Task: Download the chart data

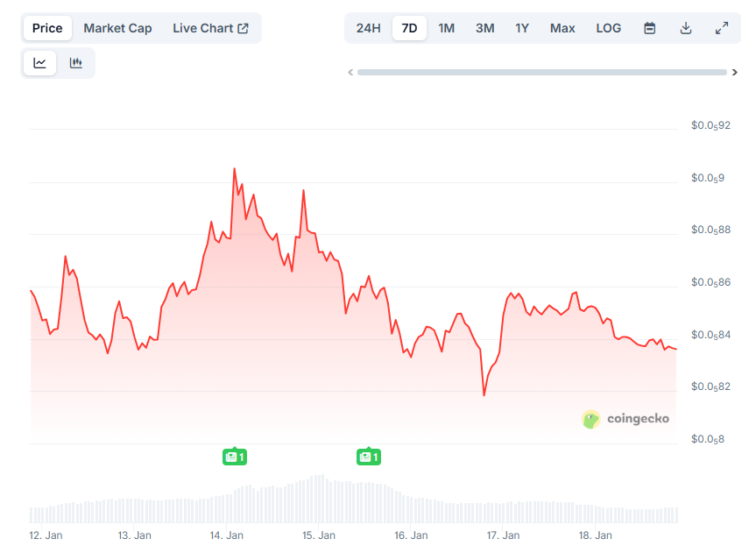Action: click(x=685, y=27)
